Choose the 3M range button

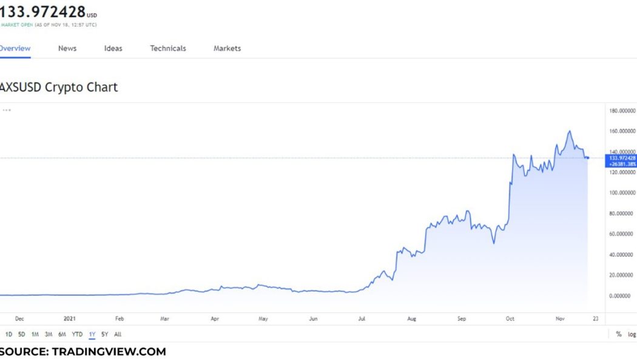tap(47, 334)
